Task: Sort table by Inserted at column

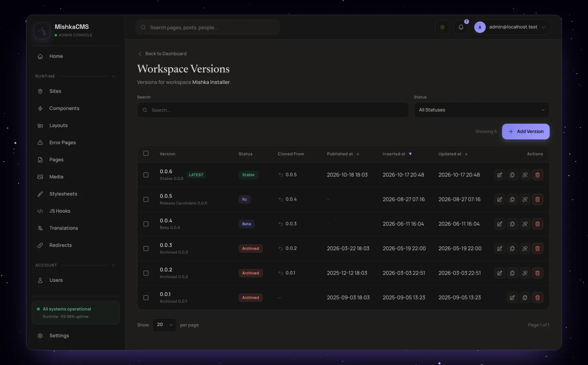Action: pyautogui.click(x=397, y=154)
